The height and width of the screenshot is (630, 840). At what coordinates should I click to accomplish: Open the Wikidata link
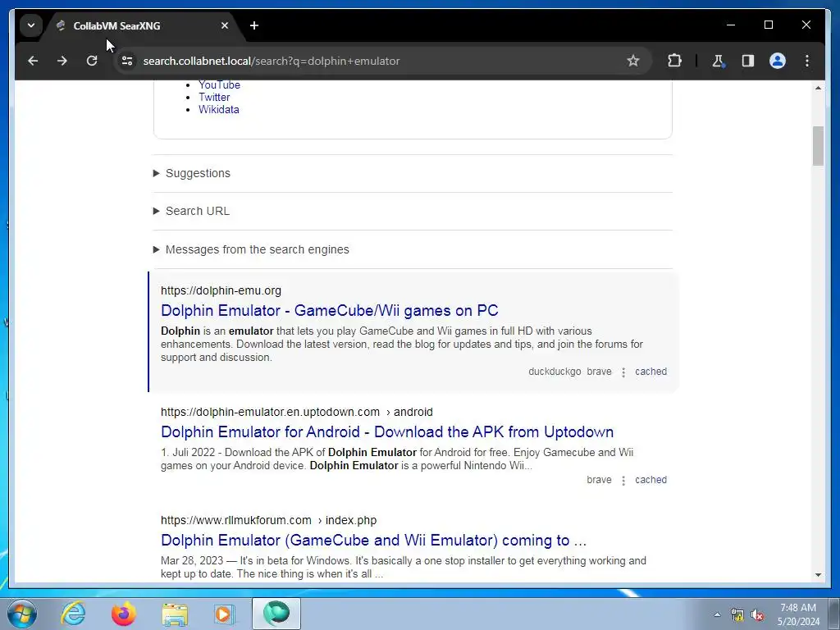pos(218,109)
